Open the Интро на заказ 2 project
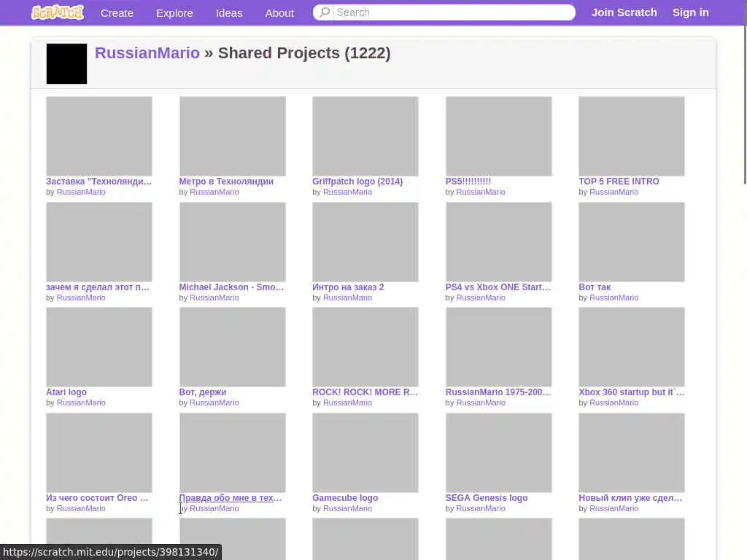Screen dimensions: 747x560 348,287
